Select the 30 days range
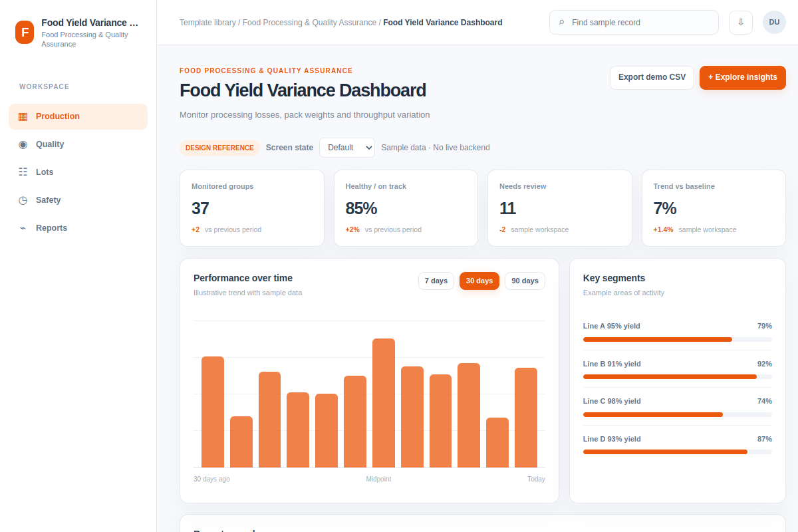798x532 pixels. click(479, 281)
